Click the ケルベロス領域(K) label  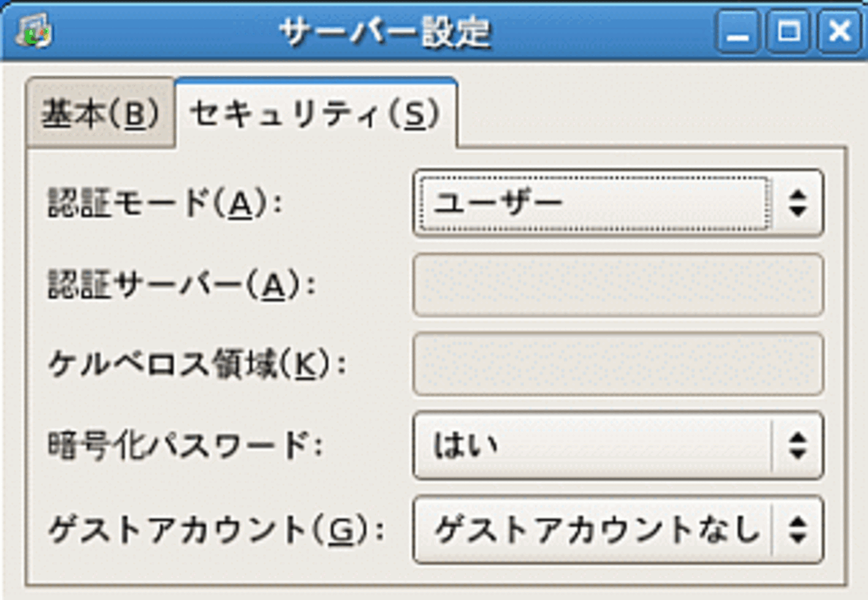pyautogui.click(x=197, y=365)
